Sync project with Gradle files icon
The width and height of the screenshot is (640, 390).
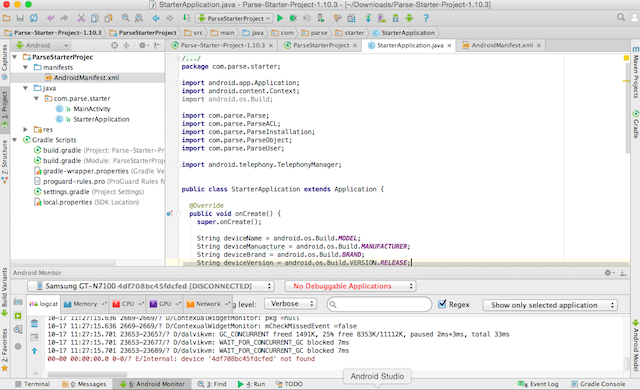[x=368, y=18]
